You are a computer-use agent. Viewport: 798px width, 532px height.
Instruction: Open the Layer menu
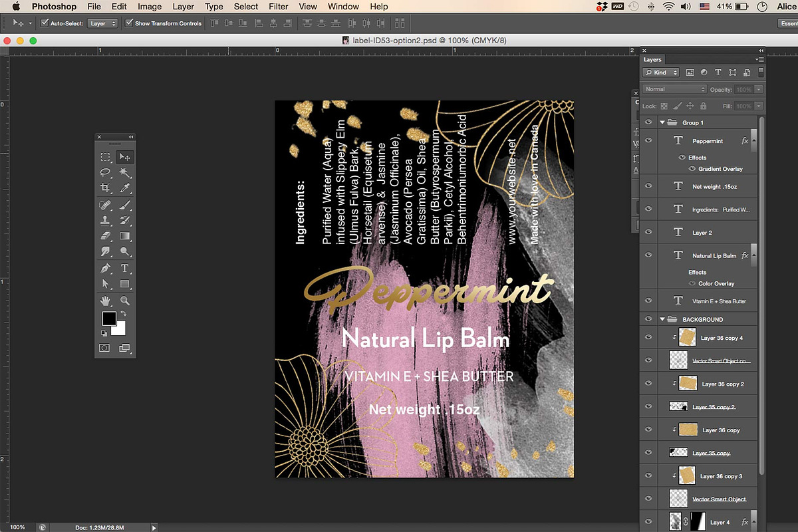(183, 7)
